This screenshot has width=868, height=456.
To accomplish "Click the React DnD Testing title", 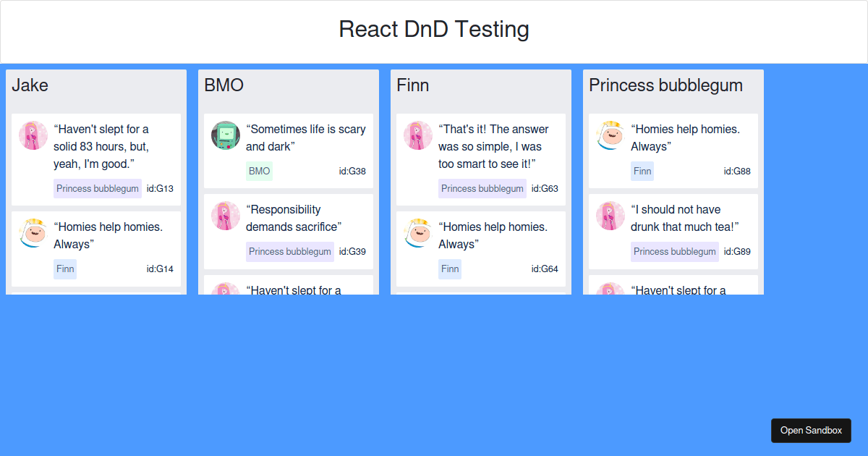I will point(434,30).
